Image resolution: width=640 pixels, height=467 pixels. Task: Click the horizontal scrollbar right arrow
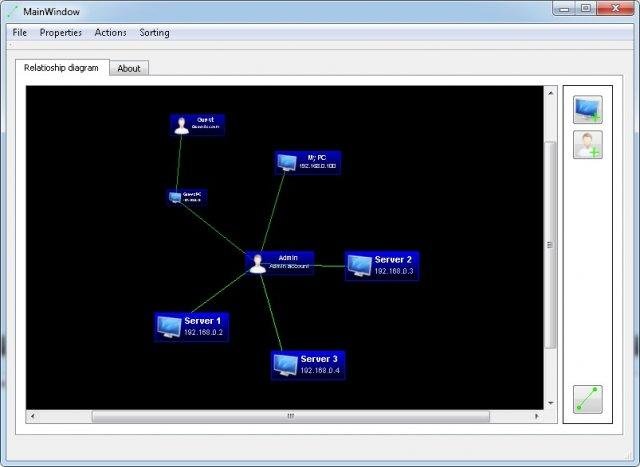pos(537,416)
